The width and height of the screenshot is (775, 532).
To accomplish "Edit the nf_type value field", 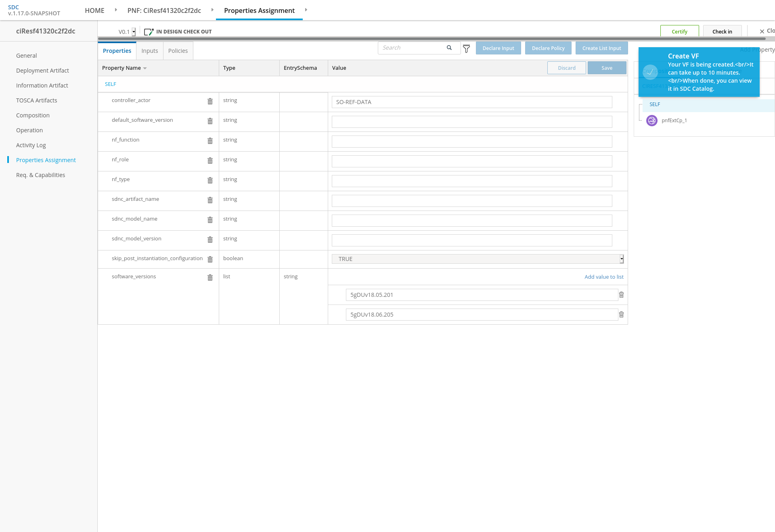I will point(472,181).
